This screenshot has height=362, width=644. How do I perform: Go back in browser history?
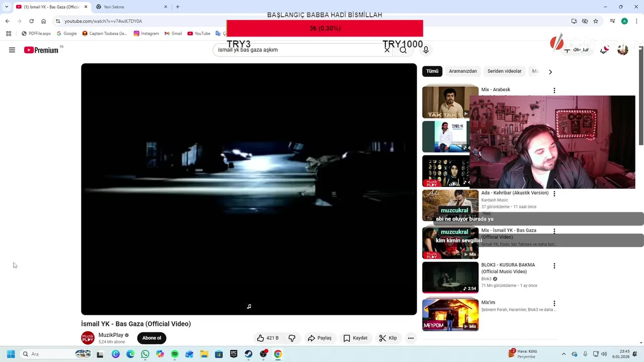pos(8,21)
